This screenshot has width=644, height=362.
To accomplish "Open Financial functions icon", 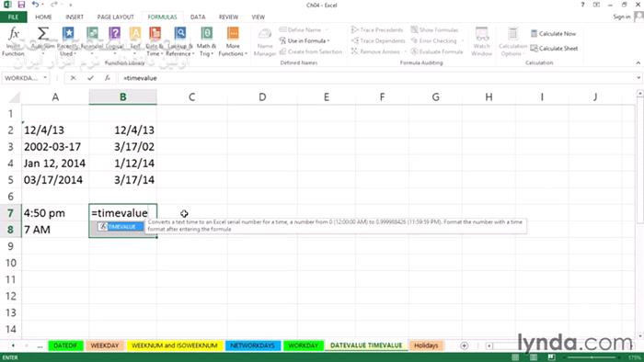I will [x=92, y=33].
